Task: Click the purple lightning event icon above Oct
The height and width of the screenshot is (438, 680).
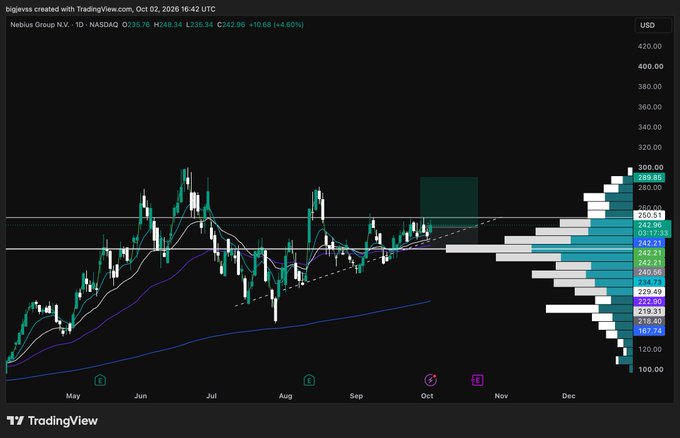Action: pyautogui.click(x=430, y=380)
